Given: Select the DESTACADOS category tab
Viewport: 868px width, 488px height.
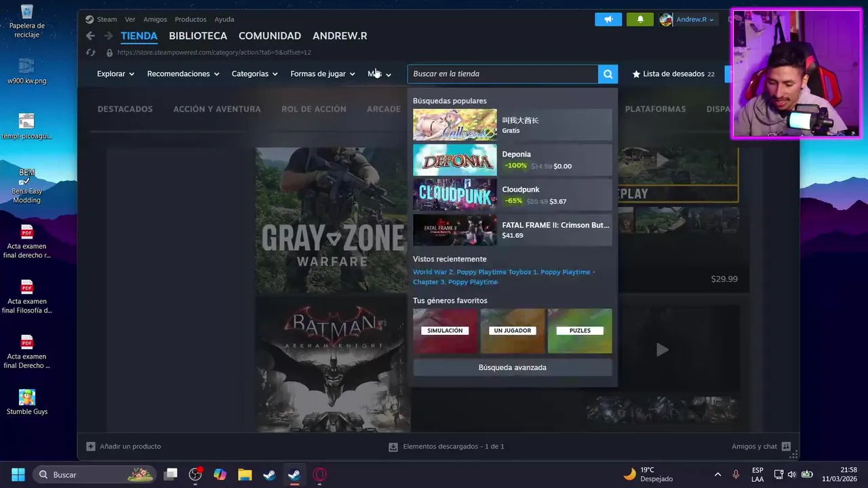Looking at the screenshot, I should (125, 109).
